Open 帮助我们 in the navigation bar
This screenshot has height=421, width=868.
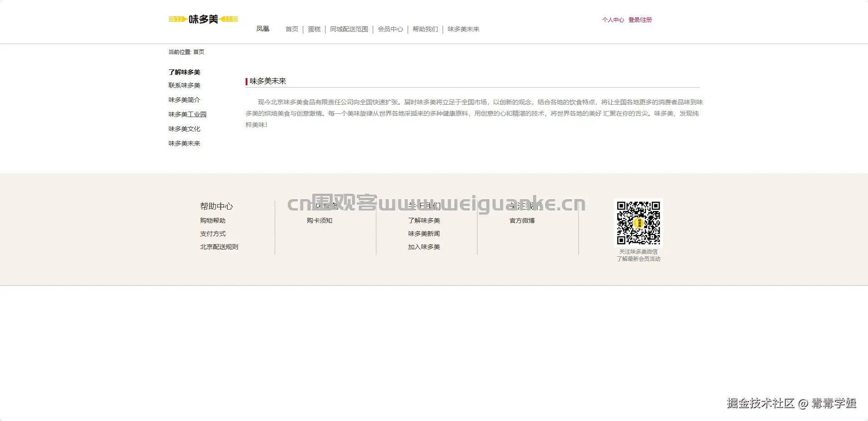click(x=425, y=29)
